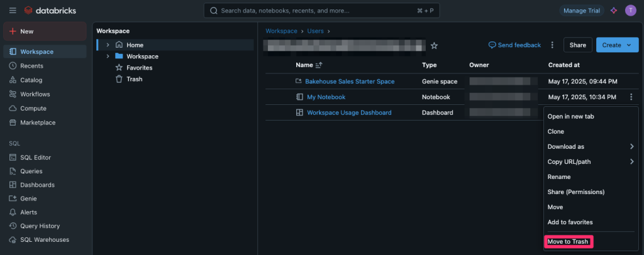Screen dimensions: 644x255
Task: Click the Workspace breadcrumb link
Action: pos(281,31)
